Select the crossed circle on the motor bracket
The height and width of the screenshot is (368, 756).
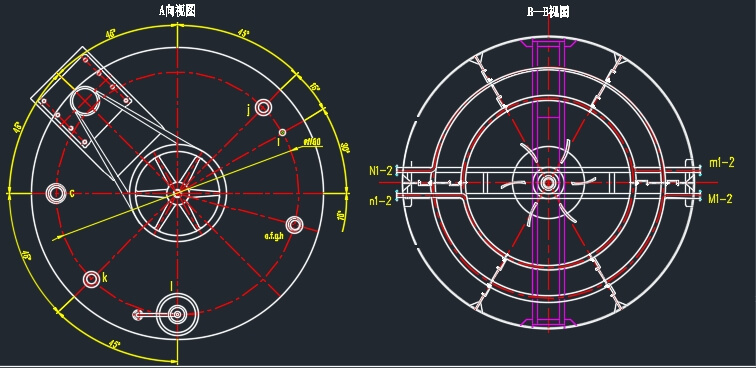(x=85, y=101)
